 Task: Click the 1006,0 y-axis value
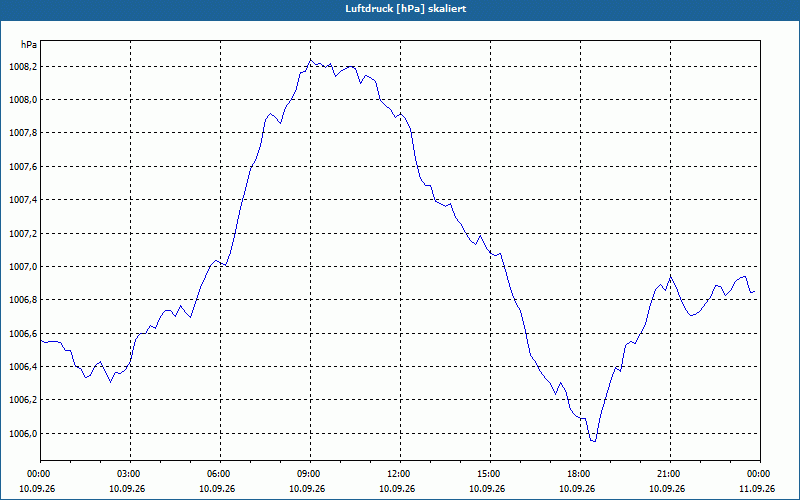pos(23,434)
